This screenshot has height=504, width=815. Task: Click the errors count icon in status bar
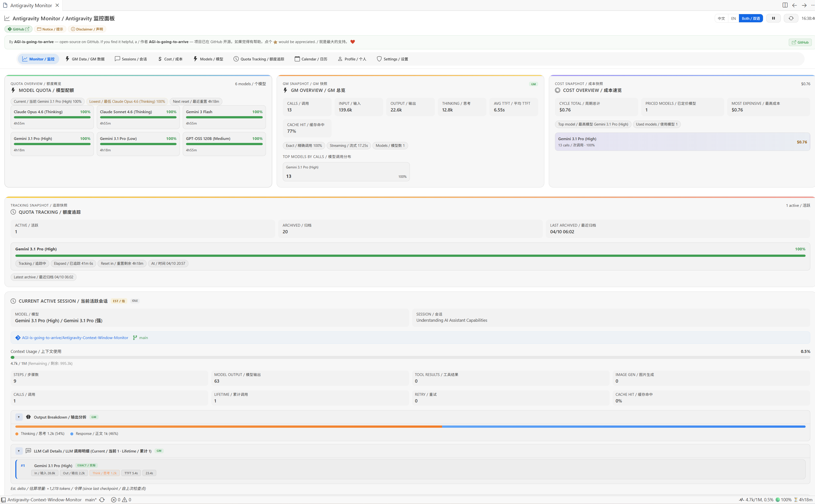(x=114, y=500)
